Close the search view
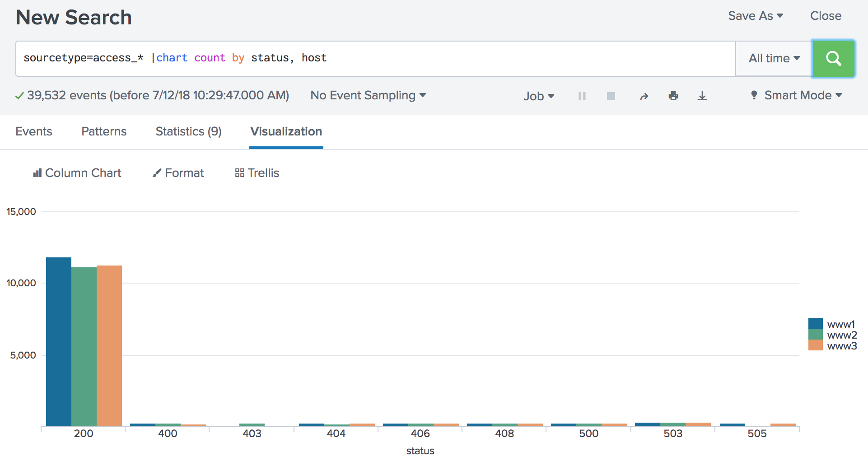Screen dimensions: 868x466 pyautogui.click(x=826, y=15)
